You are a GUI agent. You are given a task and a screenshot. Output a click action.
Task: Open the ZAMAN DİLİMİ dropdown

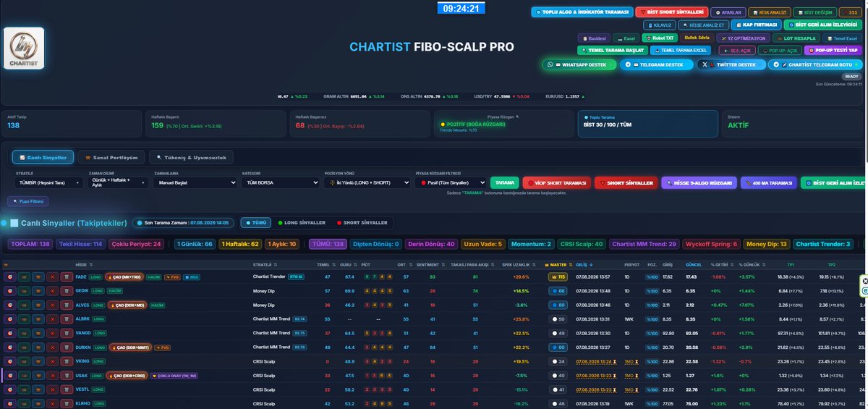coord(117,183)
